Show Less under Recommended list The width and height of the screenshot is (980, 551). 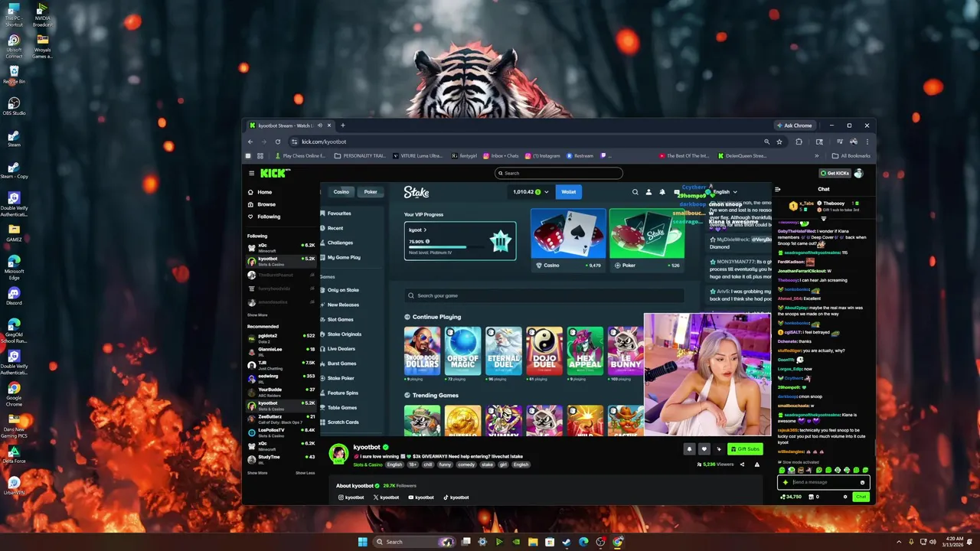pos(305,473)
